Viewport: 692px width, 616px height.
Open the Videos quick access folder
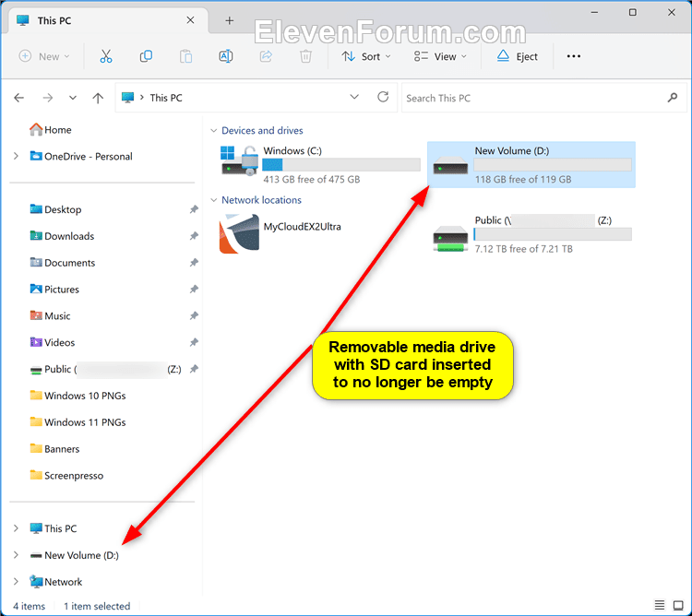(52, 342)
